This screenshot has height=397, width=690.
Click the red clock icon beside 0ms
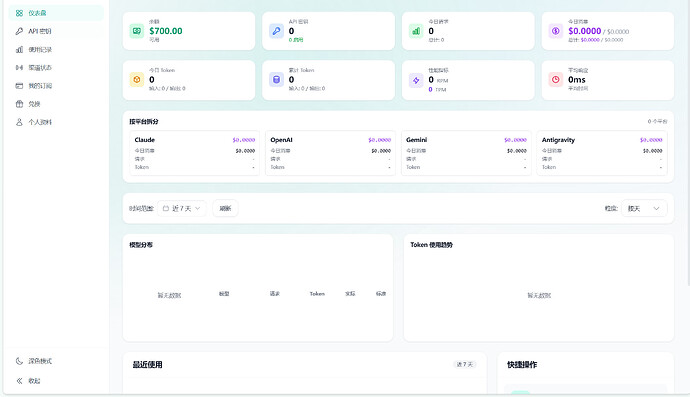tap(556, 80)
